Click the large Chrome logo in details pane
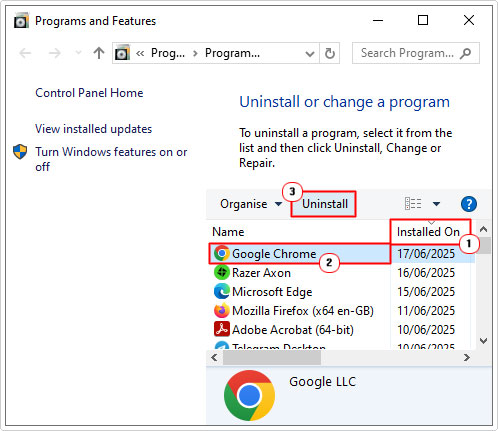Viewport: 498px width, 431px height. click(x=249, y=395)
